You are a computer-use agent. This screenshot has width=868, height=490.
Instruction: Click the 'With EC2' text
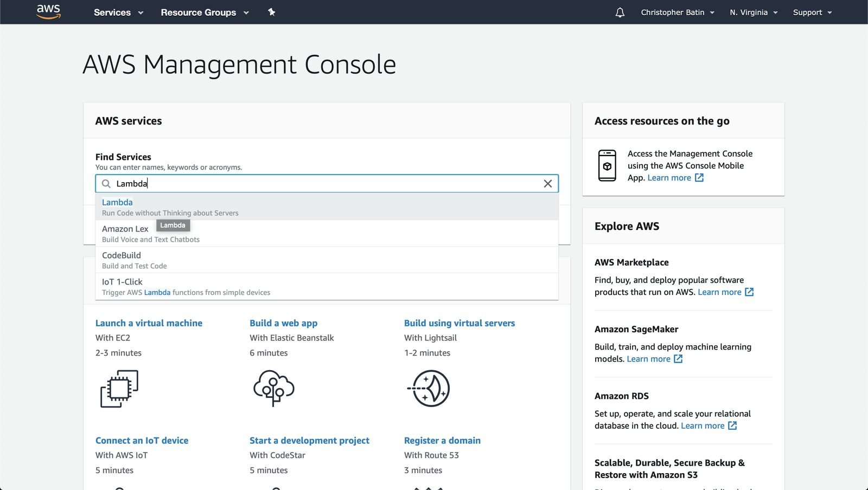(113, 338)
